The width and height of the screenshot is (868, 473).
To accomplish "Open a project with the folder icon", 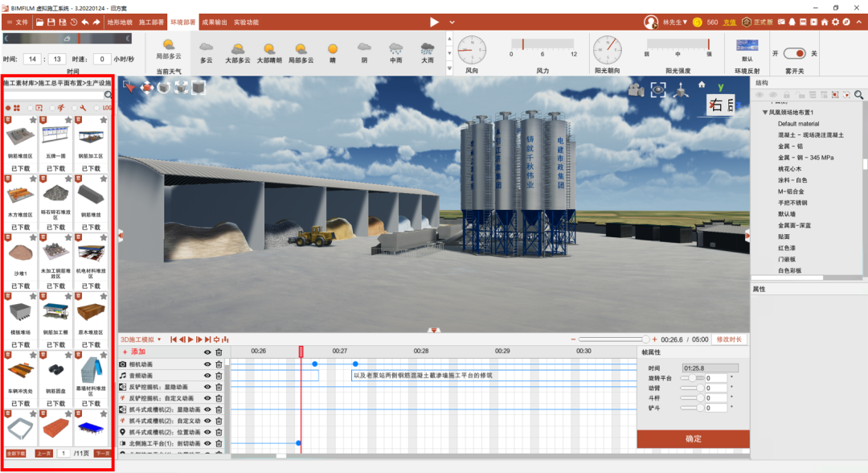I will pyautogui.click(x=40, y=23).
